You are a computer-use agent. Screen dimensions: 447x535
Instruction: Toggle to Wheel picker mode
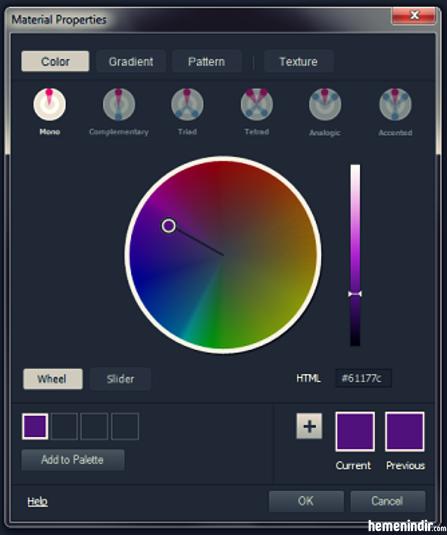click(x=53, y=379)
